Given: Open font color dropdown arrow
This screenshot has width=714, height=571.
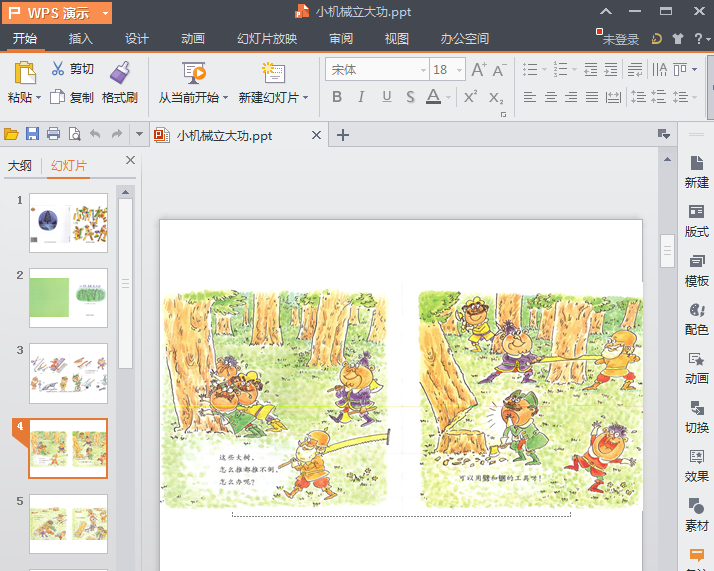Looking at the screenshot, I should pyautogui.click(x=449, y=97).
